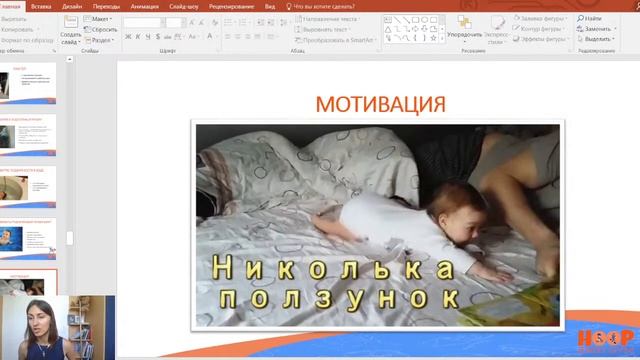Decrease the list indent level

pyautogui.click(x=260, y=22)
